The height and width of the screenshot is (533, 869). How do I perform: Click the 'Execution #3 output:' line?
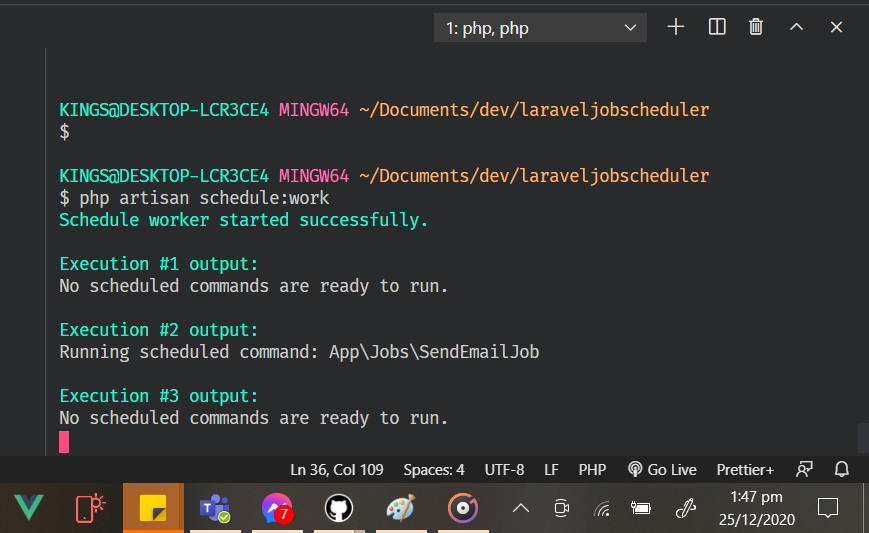[x=159, y=396]
